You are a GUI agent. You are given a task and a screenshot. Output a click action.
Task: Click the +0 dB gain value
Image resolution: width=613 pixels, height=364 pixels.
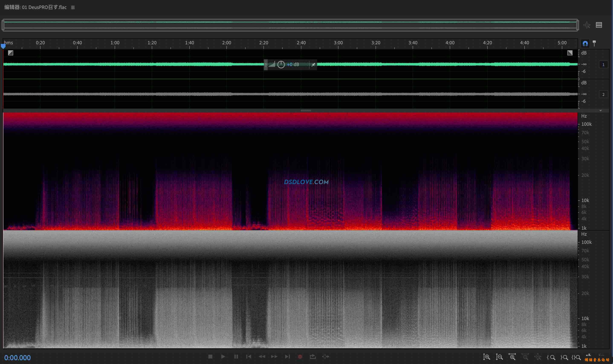point(293,65)
